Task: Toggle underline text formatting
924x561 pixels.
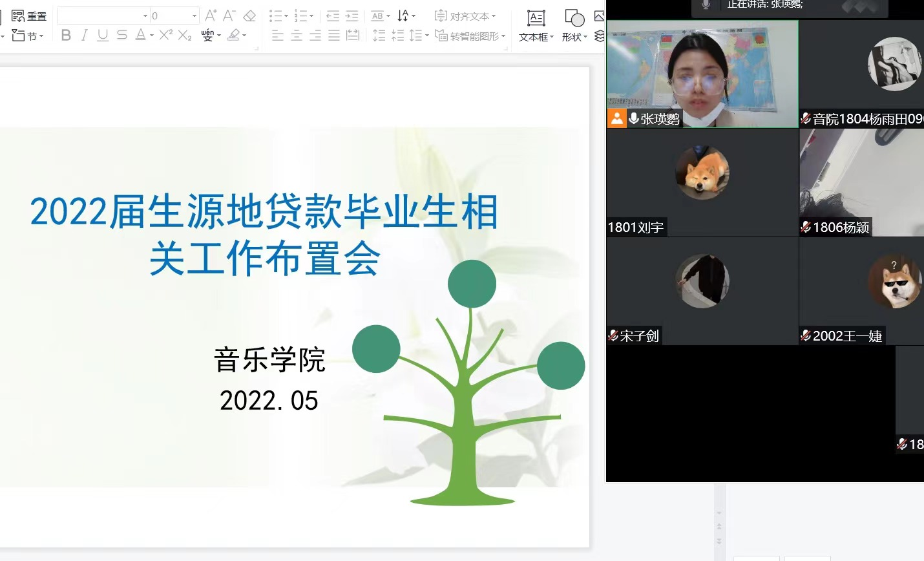Action: (103, 36)
